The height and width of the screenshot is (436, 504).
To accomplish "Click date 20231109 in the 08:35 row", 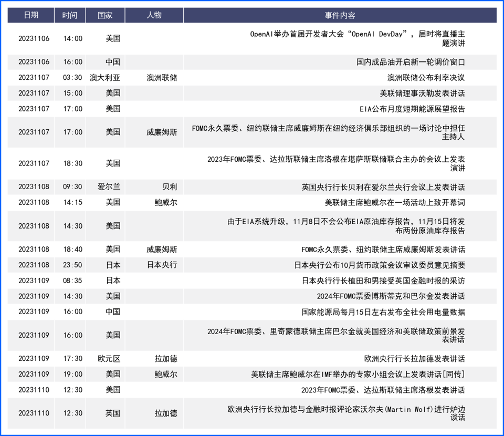I will click(x=34, y=281).
